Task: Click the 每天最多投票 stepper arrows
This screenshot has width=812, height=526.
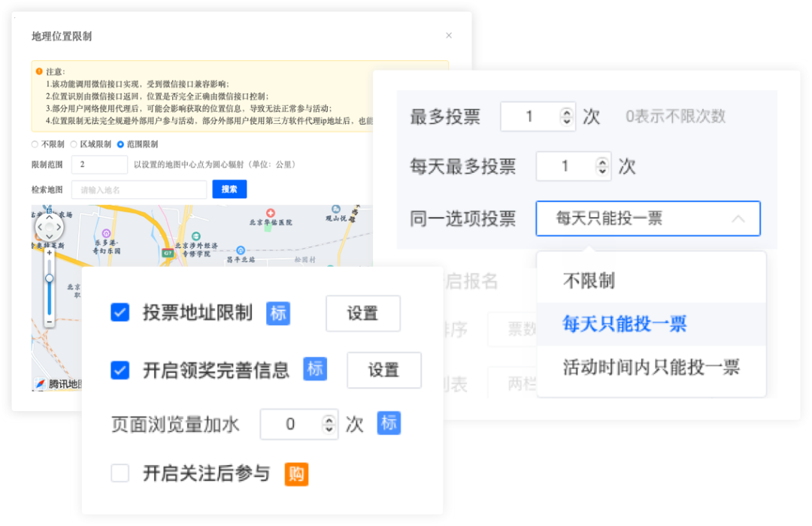Action: 601,166
